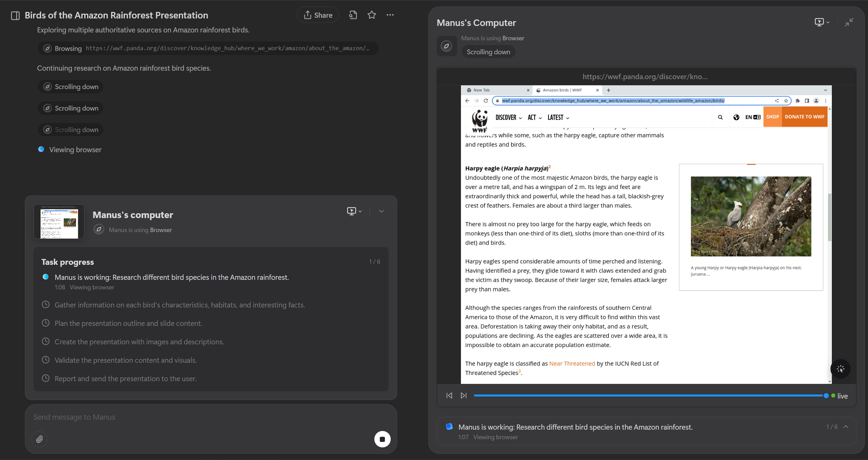Open the Amazon birds | WWF browser tab
This screenshot has width=868, height=460.
click(x=563, y=90)
